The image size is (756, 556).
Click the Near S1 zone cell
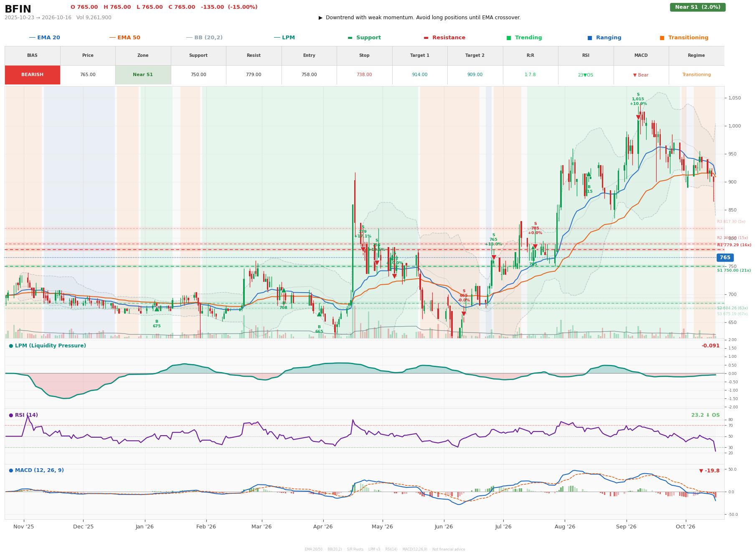pos(143,75)
